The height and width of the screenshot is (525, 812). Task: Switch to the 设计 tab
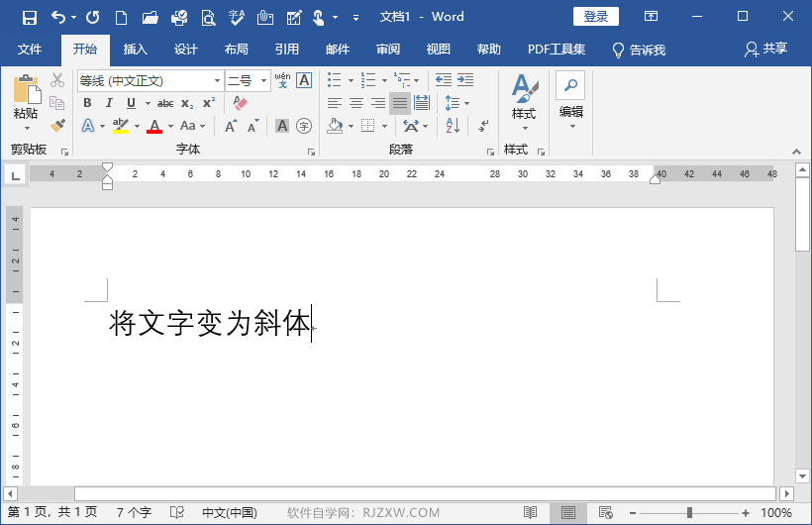[x=186, y=50]
